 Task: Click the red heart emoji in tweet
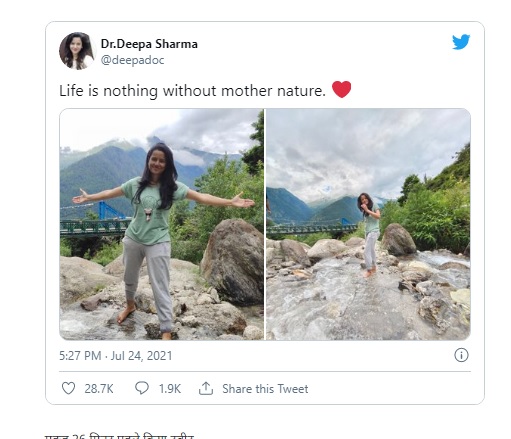coord(341,89)
